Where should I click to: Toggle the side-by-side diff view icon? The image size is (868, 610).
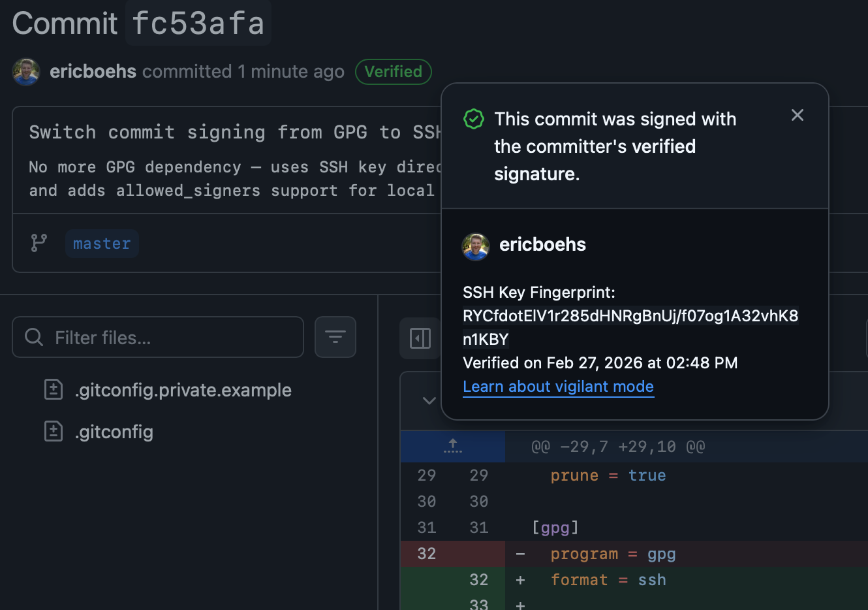tap(420, 338)
